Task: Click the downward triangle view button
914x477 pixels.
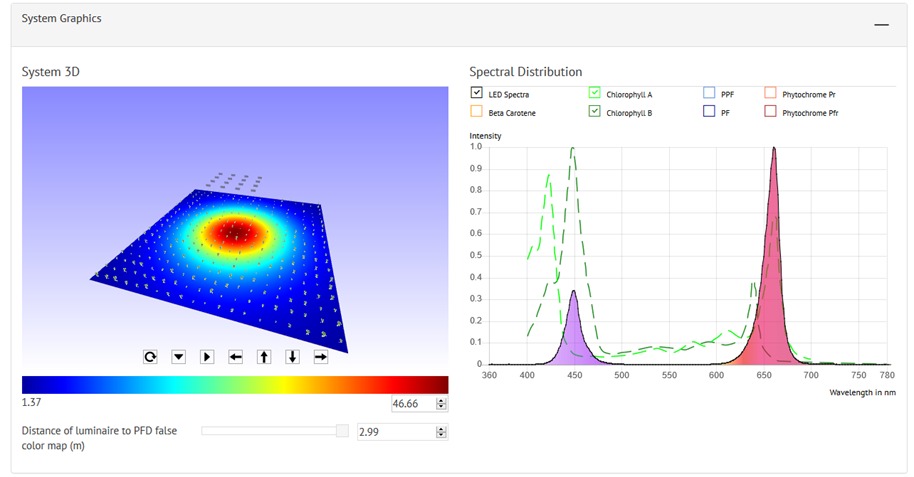Action: click(179, 356)
